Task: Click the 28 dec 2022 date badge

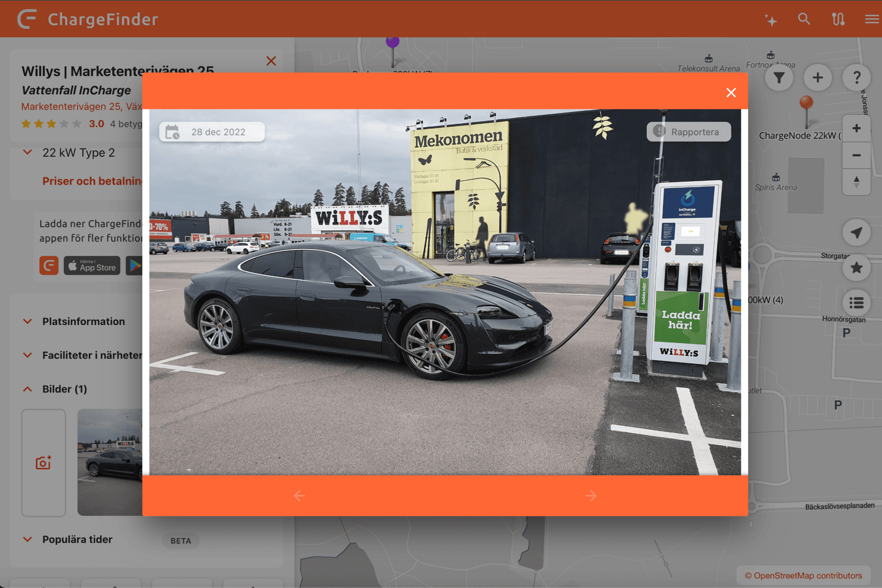Action: pos(212,132)
